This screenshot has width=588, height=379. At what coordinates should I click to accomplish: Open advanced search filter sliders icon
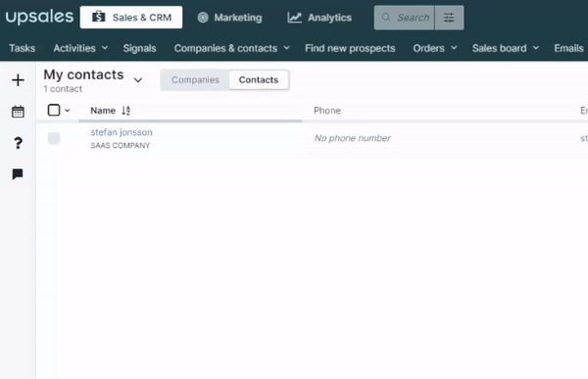point(449,18)
